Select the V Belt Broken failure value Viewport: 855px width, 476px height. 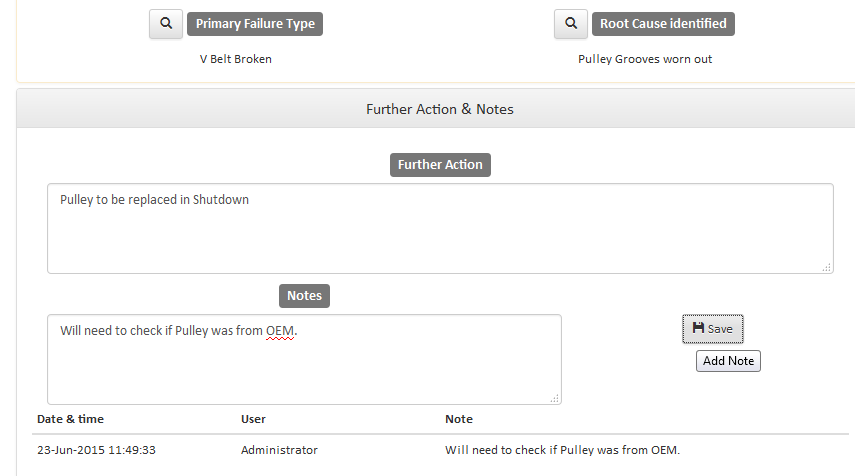point(236,59)
